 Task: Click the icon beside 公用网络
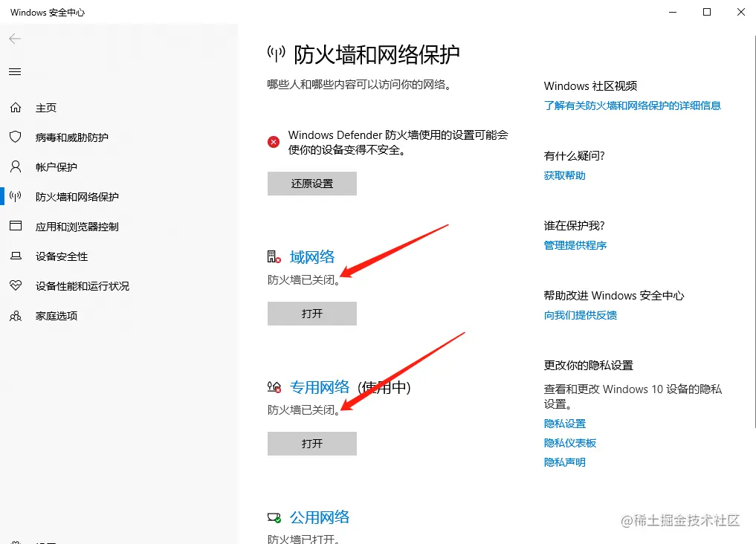(x=274, y=517)
